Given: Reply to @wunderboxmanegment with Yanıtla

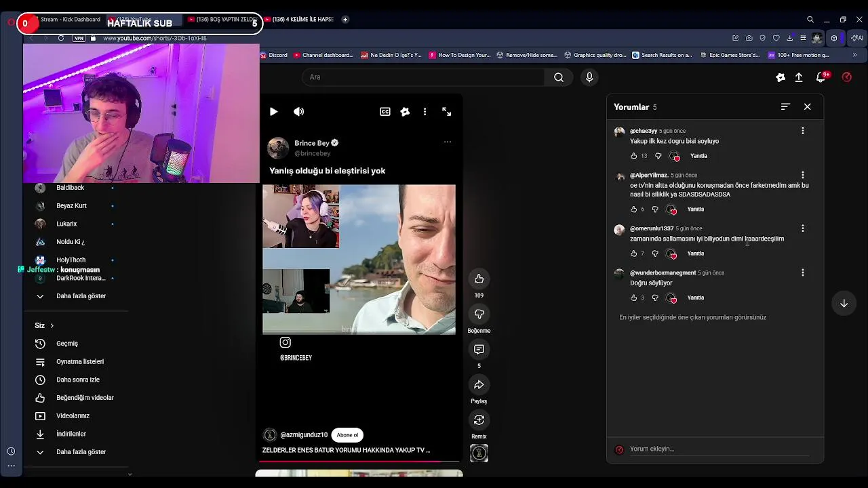Looking at the screenshot, I should tap(695, 298).
